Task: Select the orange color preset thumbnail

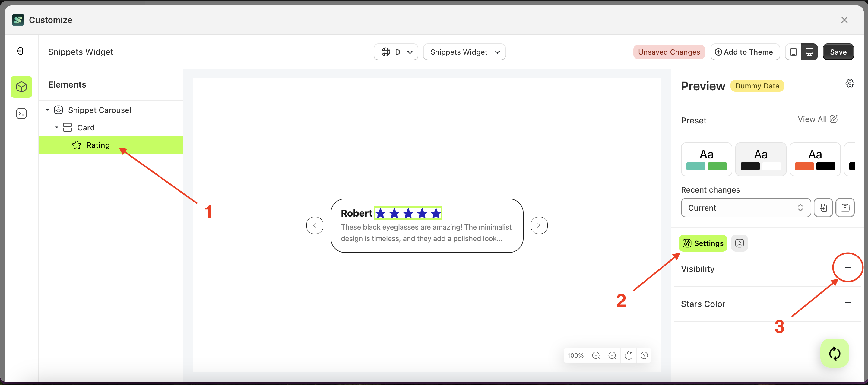Action: (815, 159)
